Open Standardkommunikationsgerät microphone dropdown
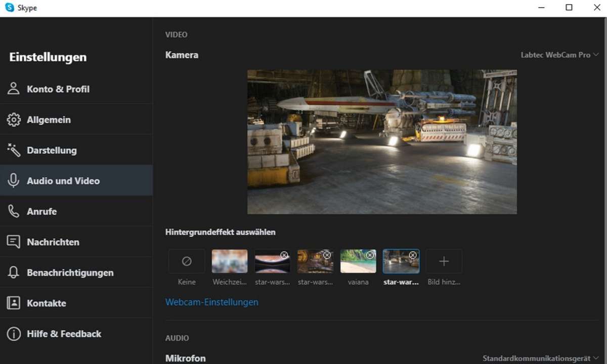This screenshot has height=364, width=607. coord(541,358)
